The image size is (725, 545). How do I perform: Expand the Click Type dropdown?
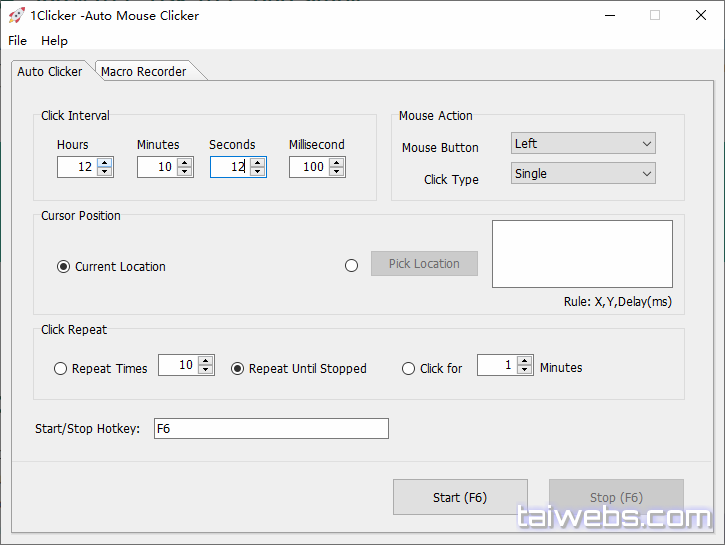pos(583,174)
